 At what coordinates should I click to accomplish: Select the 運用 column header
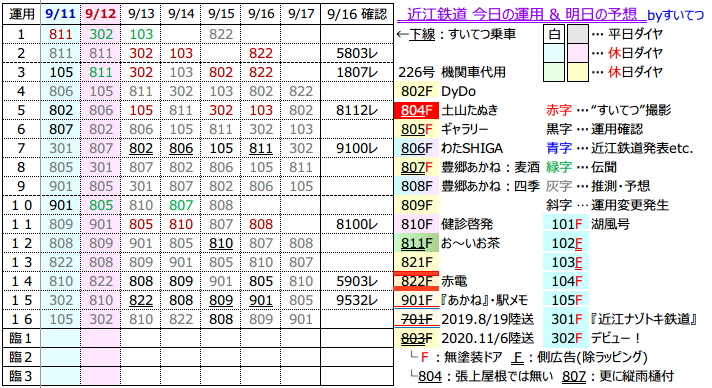click(x=21, y=14)
